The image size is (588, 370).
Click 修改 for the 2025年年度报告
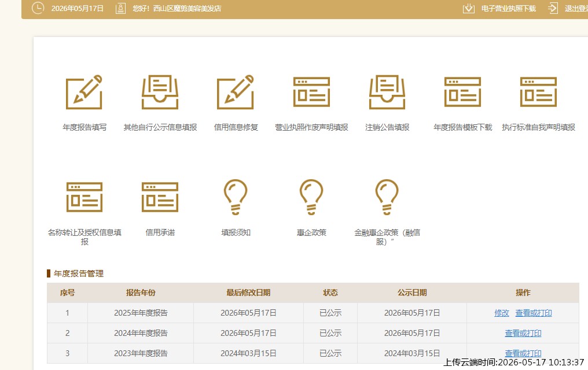tap(502, 313)
